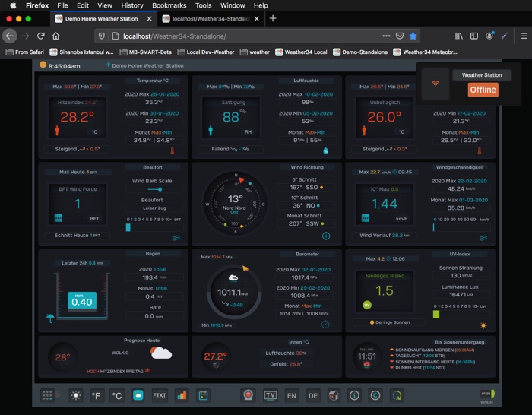Open the Weather34 Local bookmark
532x415 pixels.
coord(301,52)
